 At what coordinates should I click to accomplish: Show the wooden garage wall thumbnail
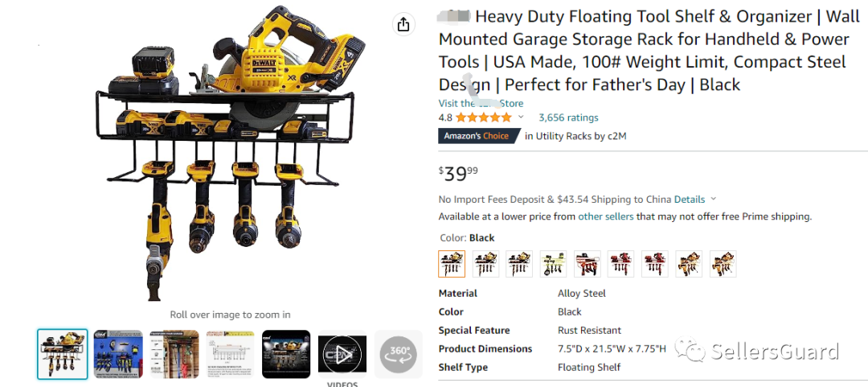[174, 354]
